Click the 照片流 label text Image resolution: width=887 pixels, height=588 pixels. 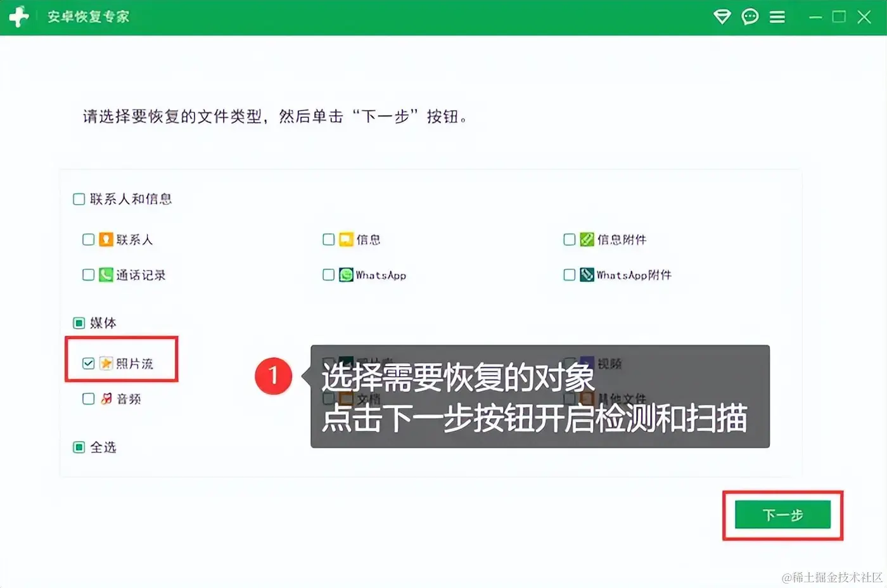tap(134, 364)
